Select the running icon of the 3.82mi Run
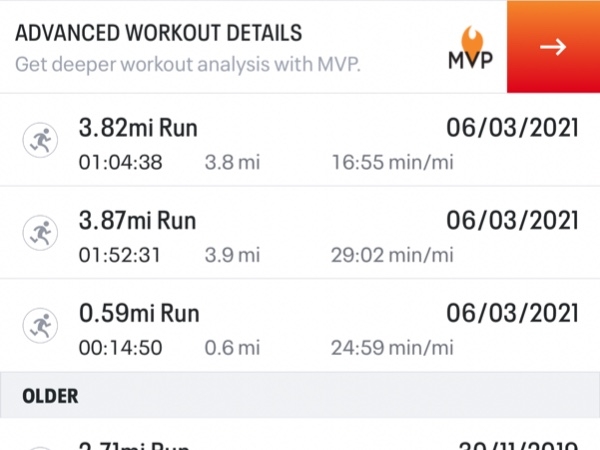The image size is (600, 450). click(x=40, y=140)
